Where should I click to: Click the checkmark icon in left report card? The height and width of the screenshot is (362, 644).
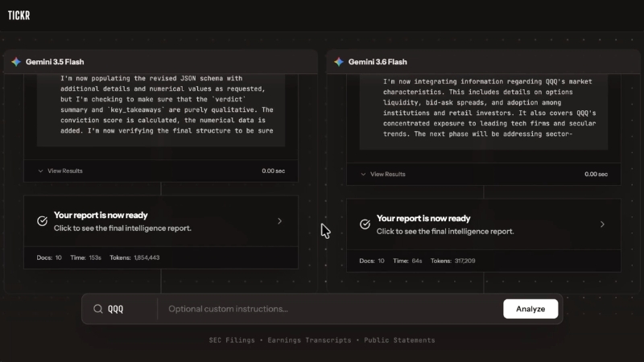tap(43, 221)
